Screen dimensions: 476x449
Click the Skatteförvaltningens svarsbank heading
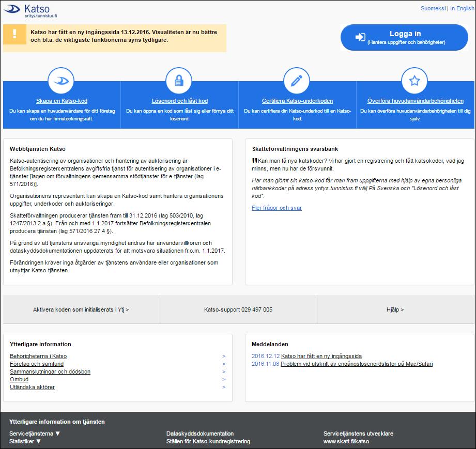click(x=295, y=149)
